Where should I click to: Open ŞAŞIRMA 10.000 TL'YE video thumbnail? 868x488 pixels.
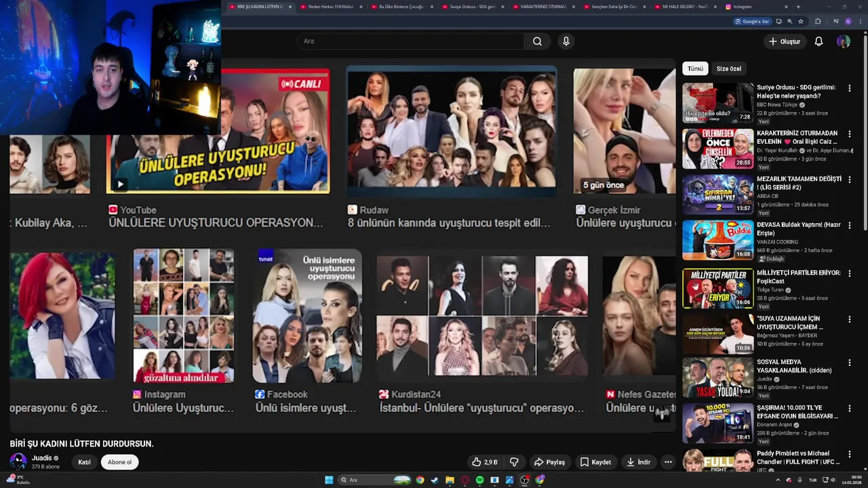[x=717, y=423]
